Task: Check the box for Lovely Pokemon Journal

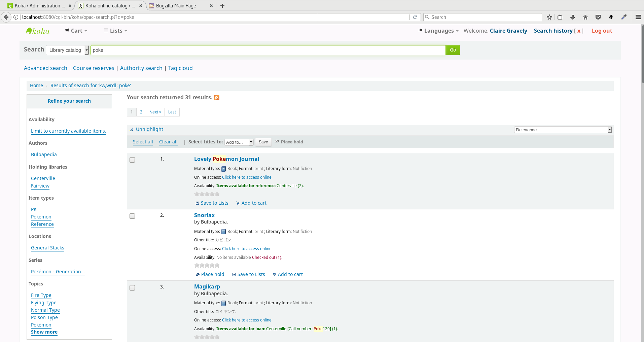Action: tap(132, 160)
